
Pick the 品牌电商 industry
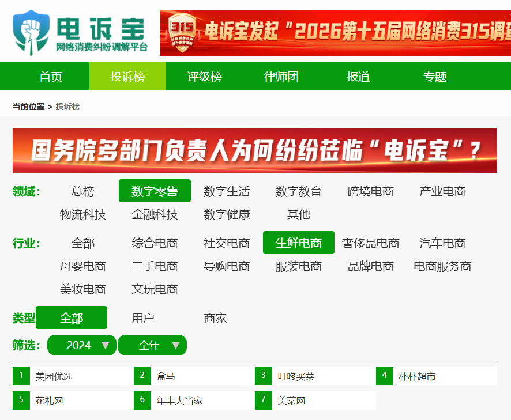[x=370, y=266]
